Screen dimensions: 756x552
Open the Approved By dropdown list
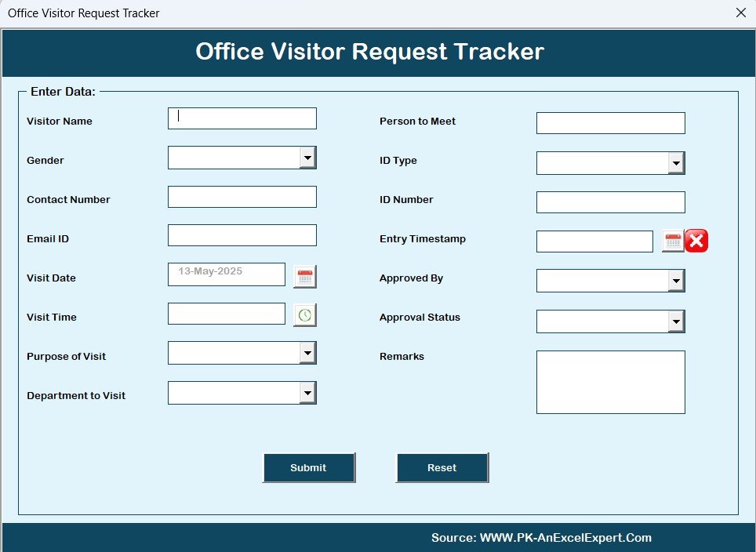677,281
